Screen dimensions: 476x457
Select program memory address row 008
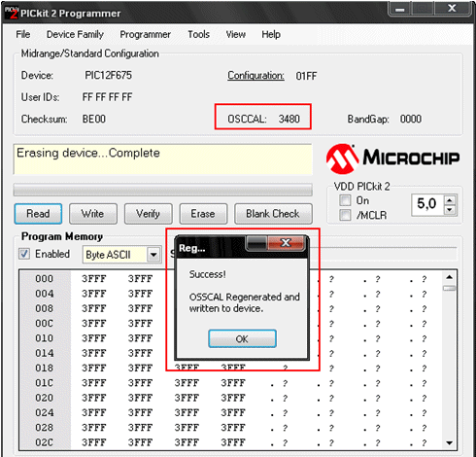[45, 308]
